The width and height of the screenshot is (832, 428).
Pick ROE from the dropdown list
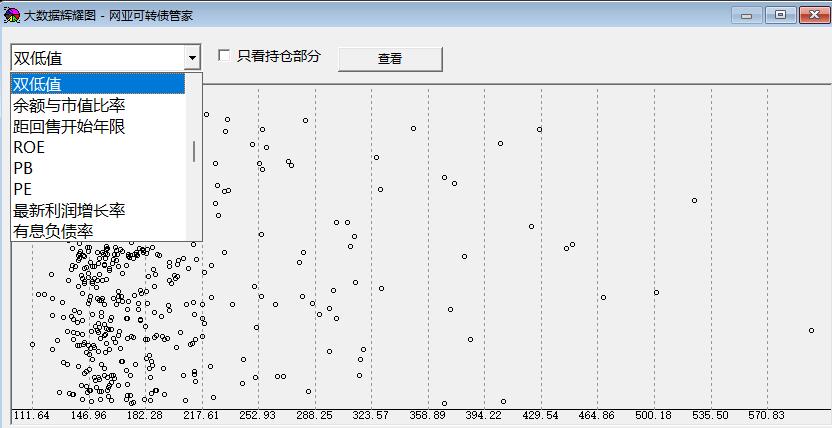(x=98, y=147)
